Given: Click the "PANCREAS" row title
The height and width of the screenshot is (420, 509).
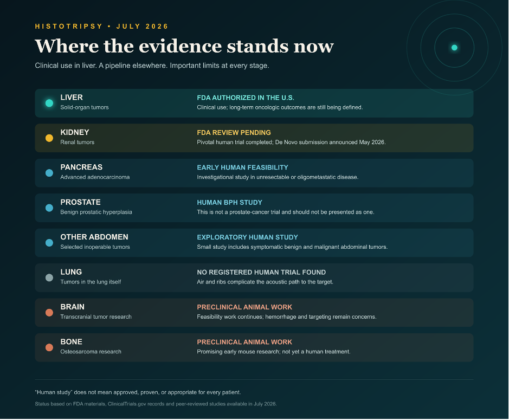Looking at the screenshot, I should tap(81, 167).
